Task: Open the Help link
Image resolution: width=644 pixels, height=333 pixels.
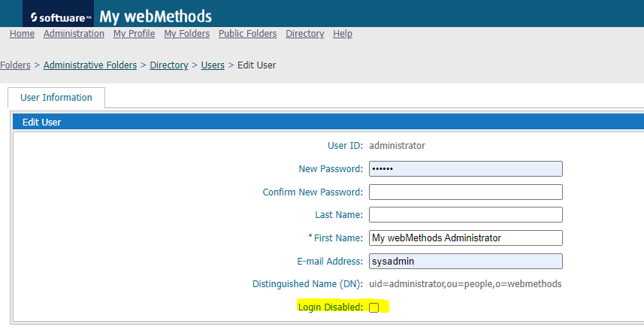Action: tap(343, 34)
